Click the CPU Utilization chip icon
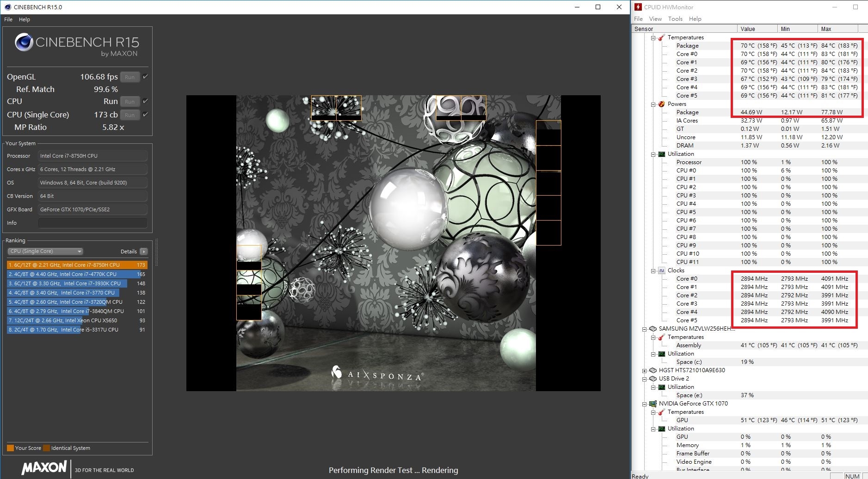The width and height of the screenshot is (868, 479). pyautogui.click(x=661, y=154)
